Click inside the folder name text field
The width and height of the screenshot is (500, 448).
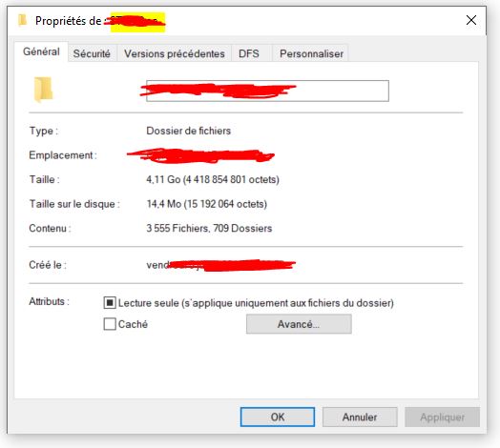[267, 91]
